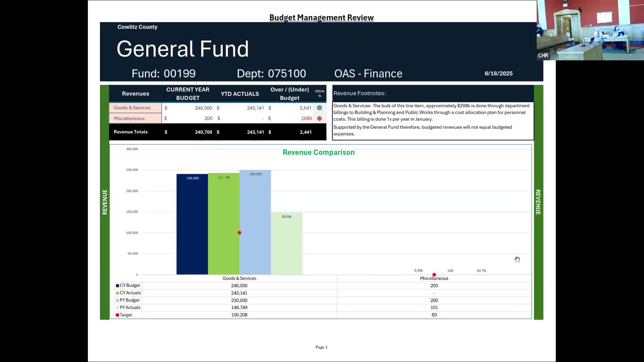Click the CHR webcam video thumbnail
644x362 pixels.
click(590, 30)
